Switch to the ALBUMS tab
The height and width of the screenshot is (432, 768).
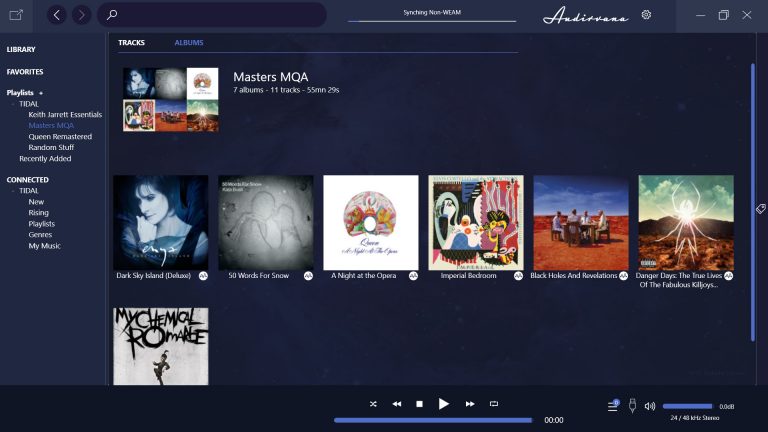189,43
